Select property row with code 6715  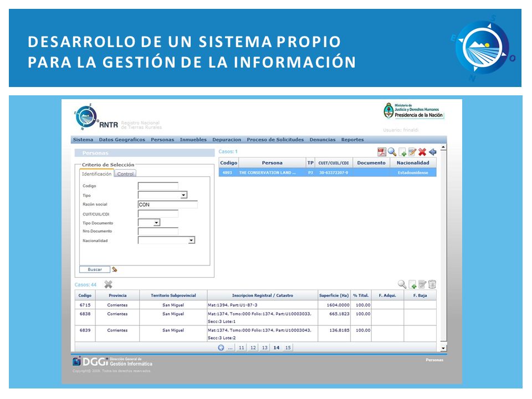(255, 305)
